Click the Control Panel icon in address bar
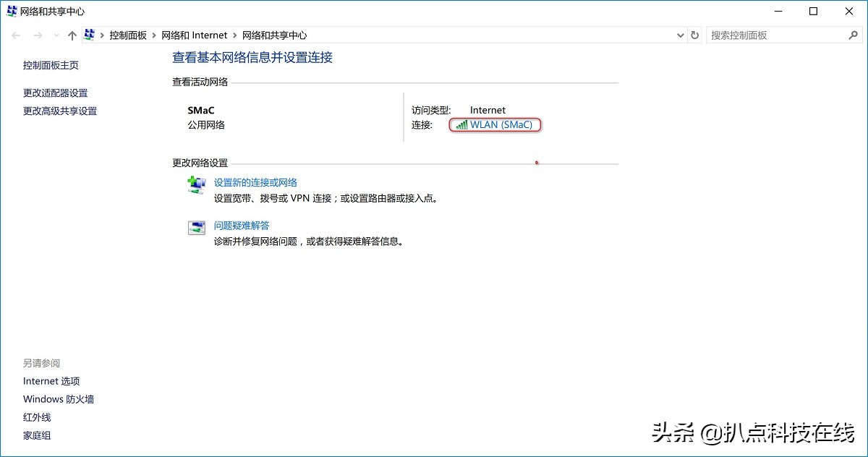Screen dimensions: 868x457 (89, 34)
